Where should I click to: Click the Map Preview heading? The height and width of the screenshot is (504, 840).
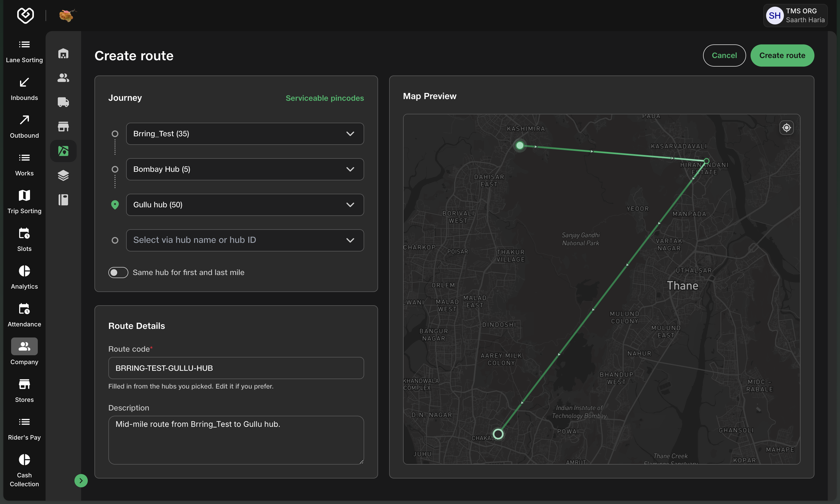pyautogui.click(x=430, y=96)
